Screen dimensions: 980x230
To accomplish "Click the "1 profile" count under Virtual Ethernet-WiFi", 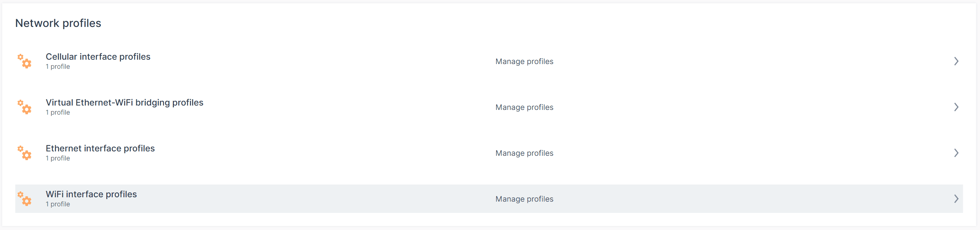I will click(x=58, y=112).
